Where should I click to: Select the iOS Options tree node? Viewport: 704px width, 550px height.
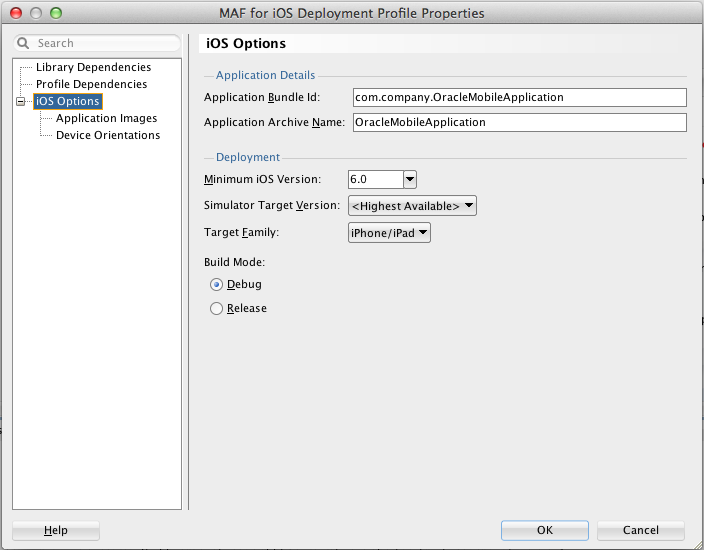pos(67,101)
